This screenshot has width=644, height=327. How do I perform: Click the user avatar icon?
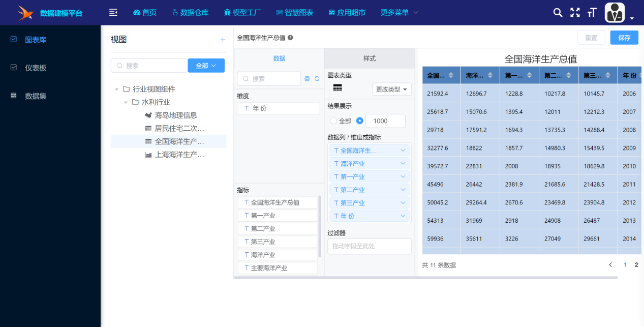615,13
